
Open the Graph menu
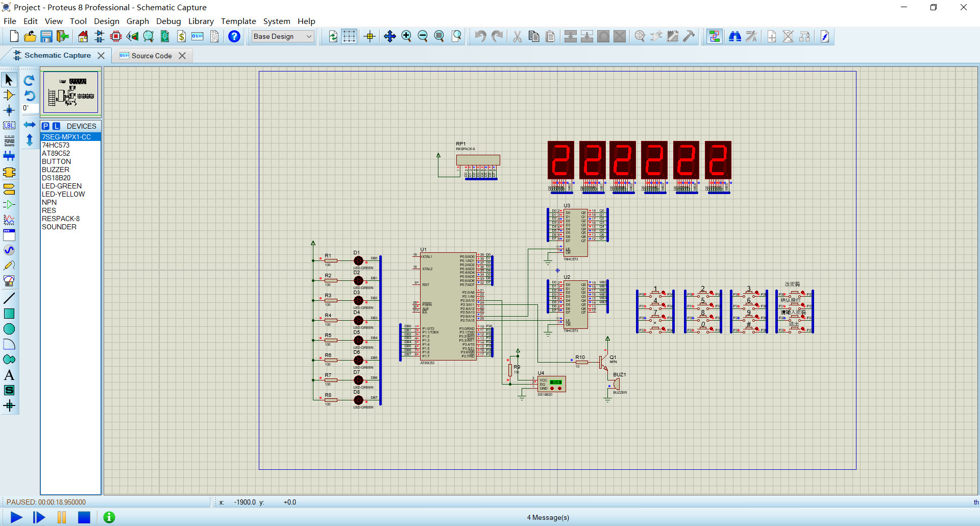[138, 21]
